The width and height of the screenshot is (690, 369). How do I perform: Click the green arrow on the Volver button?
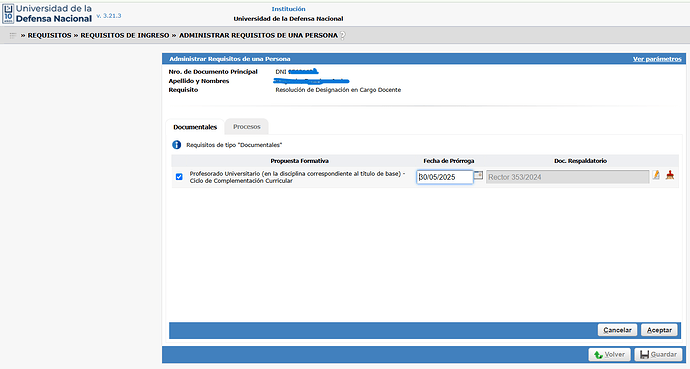click(598, 354)
